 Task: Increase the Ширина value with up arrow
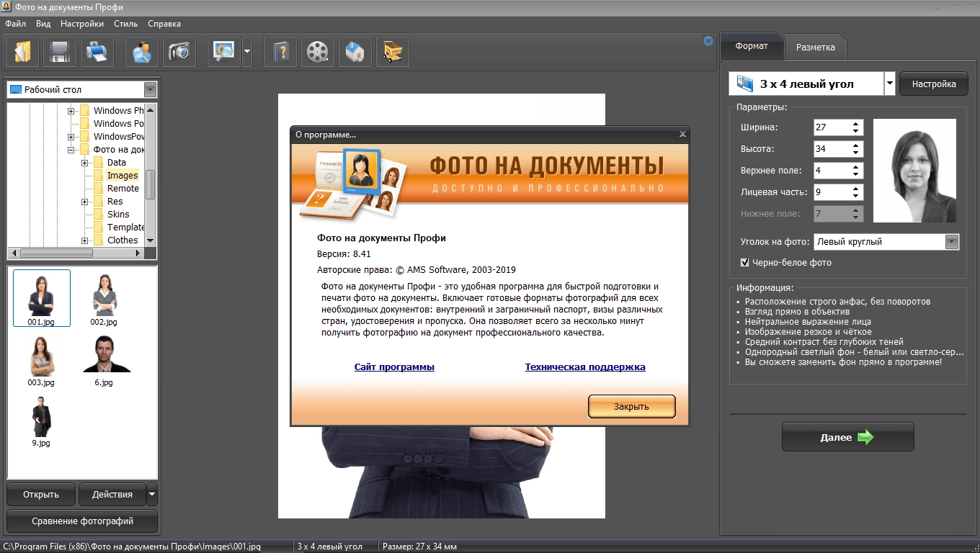click(x=856, y=124)
